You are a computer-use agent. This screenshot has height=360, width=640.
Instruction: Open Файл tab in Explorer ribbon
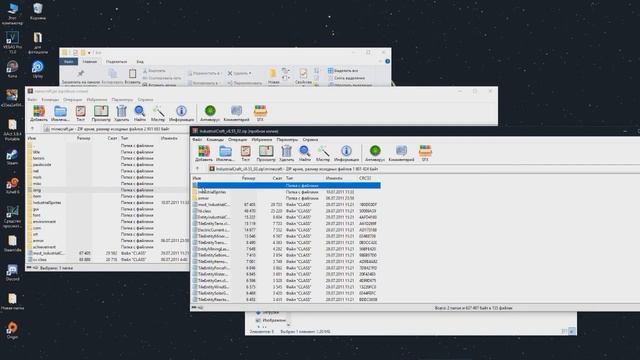click(69, 62)
